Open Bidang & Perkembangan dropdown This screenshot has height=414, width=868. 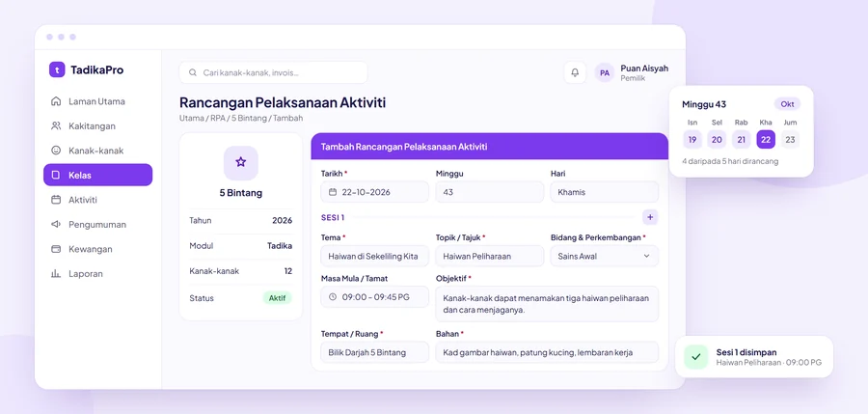coord(605,256)
